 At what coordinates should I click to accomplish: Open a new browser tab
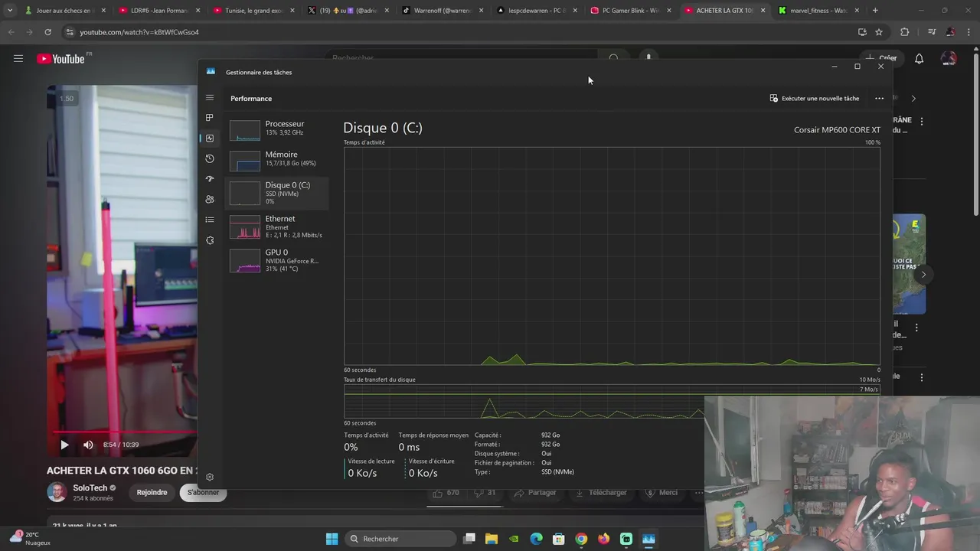[875, 11]
